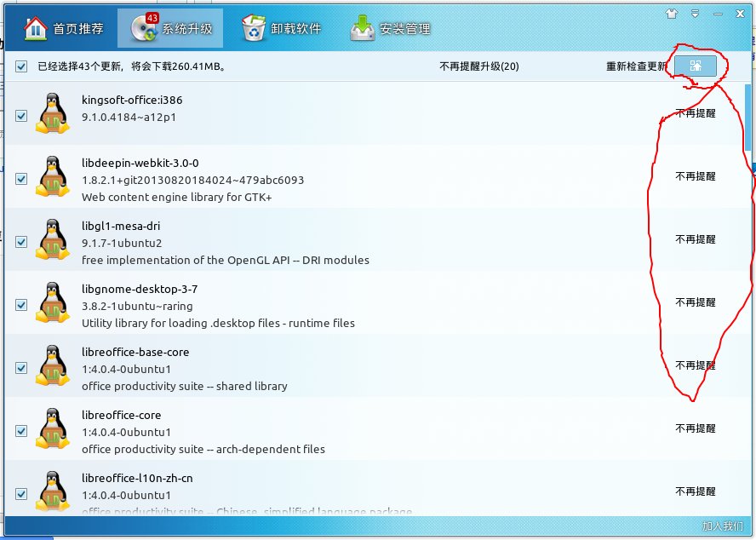The width and height of the screenshot is (756, 540).
Task: Uncheck libreoffice-l10n-zh-cn update
Action: [x=21, y=494]
